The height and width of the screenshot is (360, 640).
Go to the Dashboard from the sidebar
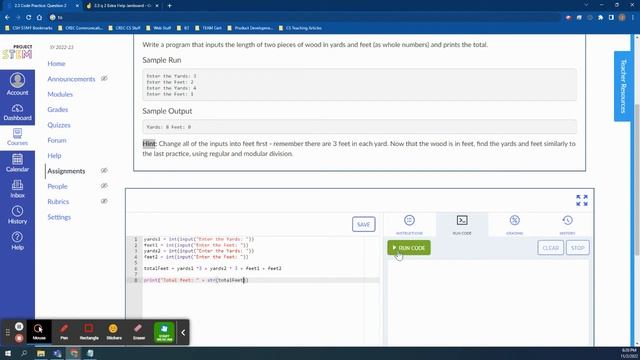click(x=17, y=112)
